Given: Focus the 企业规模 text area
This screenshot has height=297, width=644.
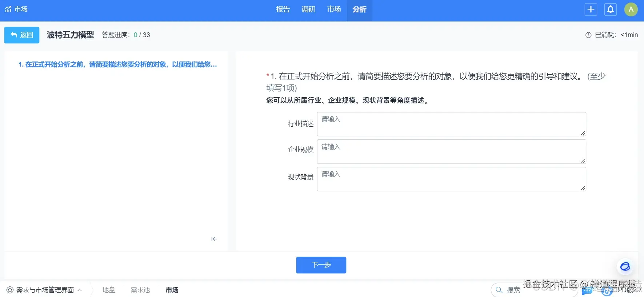Looking at the screenshot, I should click(451, 152).
